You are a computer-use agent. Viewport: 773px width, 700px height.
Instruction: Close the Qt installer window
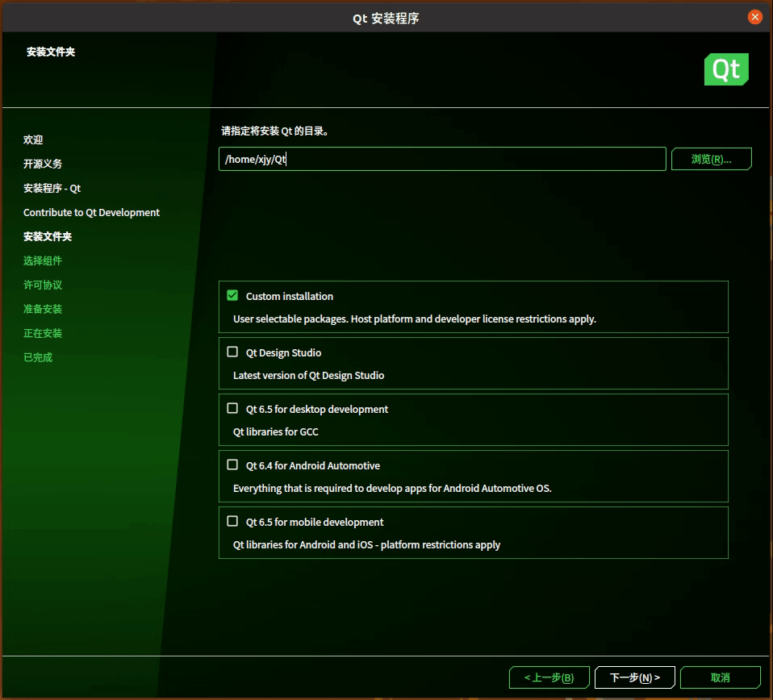point(754,17)
